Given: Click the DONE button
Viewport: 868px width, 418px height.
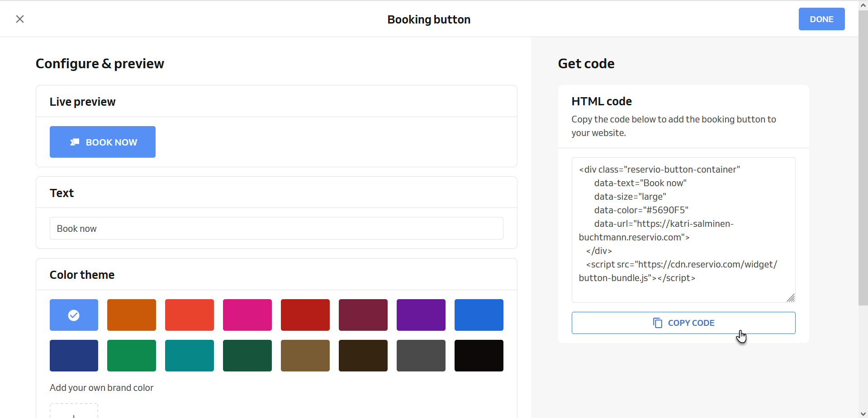Looking at the screenshot, I should click(x=821, y=19).
